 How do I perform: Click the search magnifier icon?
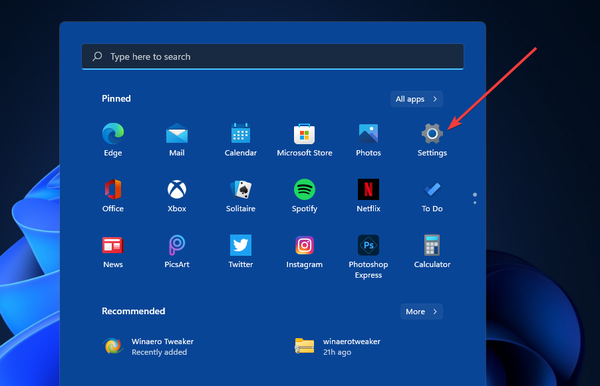point(97,57)
